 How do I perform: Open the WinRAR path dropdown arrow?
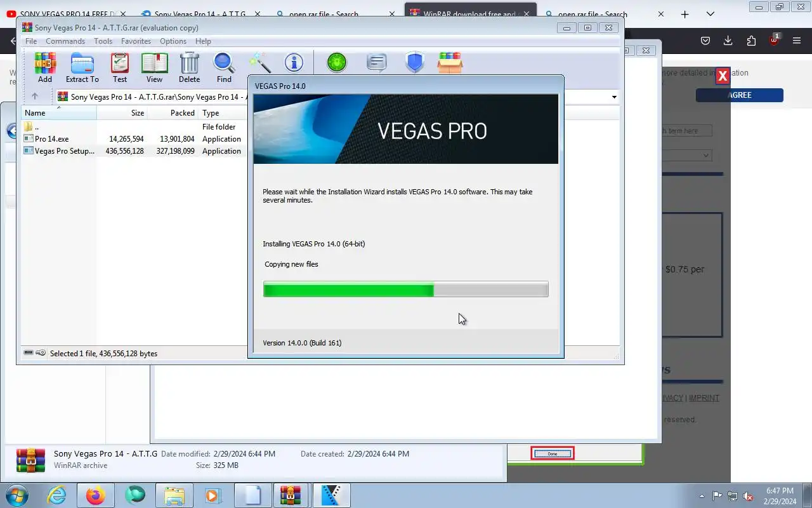614,97
